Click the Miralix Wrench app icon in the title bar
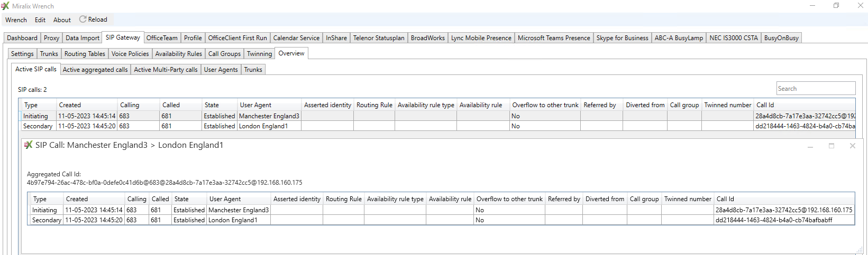This screenshot has height=255, width=868. [5, 6]
